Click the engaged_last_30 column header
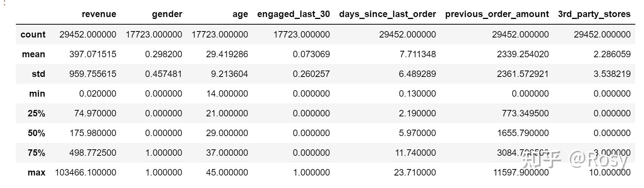Image resolution: width=644 pixels, height=188 pixels. (x=293, y=14)
